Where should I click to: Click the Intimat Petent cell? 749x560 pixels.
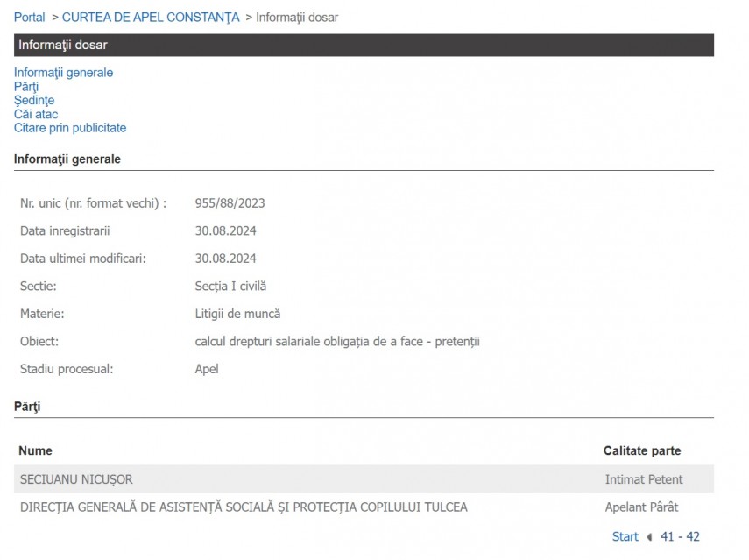644,479
